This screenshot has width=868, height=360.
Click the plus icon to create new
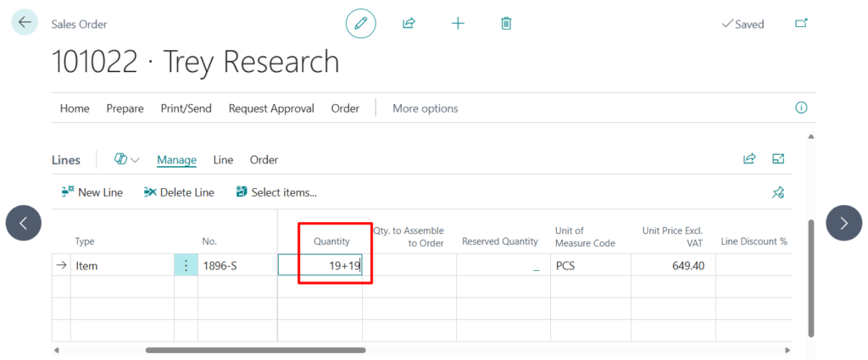[458, 24]
